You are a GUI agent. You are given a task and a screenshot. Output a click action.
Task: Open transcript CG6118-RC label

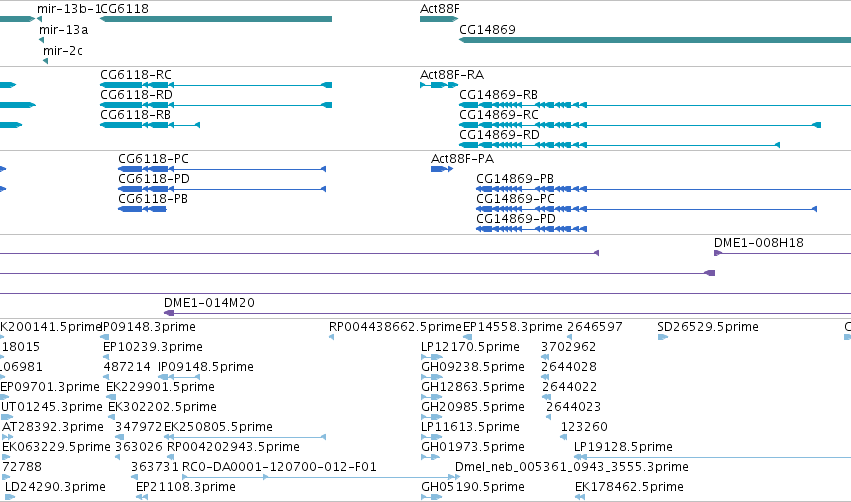pyautogui.click(x=136, y=75)
